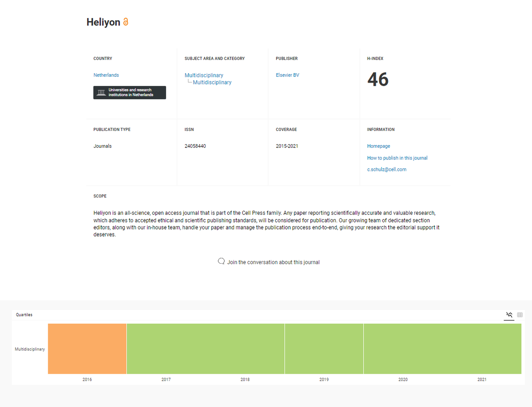532x407 pixels.
Task: Click the c.schulz@cell.com email link
Action: click(387, 170)
